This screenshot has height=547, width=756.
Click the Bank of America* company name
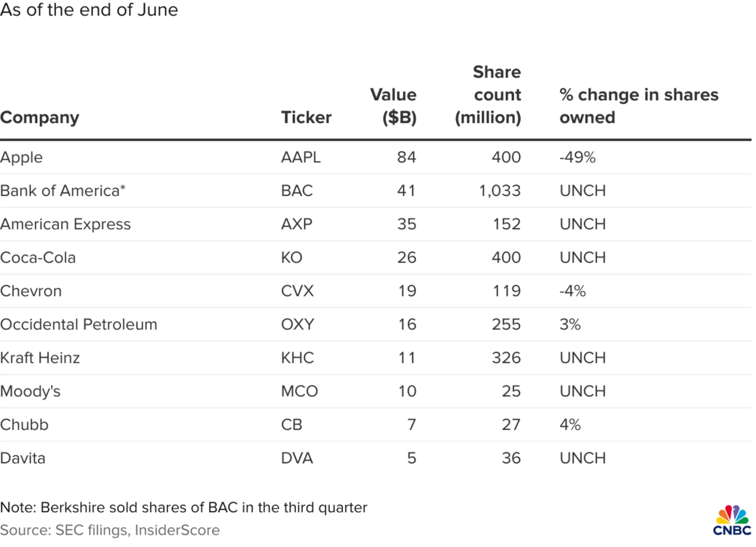[63, 191]
